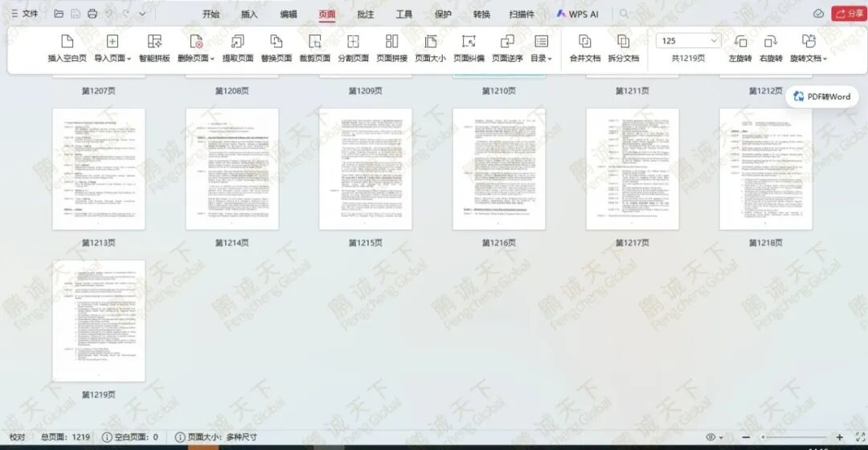Image resolution: width=868 pixels, height=450 pixels.
Task: Open the 125 zoom percentage combo box
Action: [x=689, y=40]
